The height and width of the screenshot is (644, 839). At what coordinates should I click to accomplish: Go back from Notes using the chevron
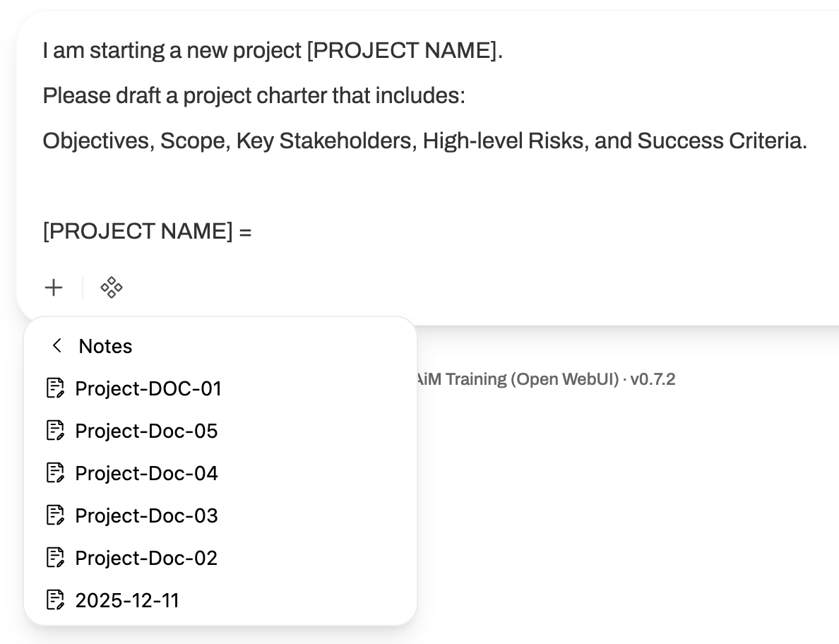(56, 346)
